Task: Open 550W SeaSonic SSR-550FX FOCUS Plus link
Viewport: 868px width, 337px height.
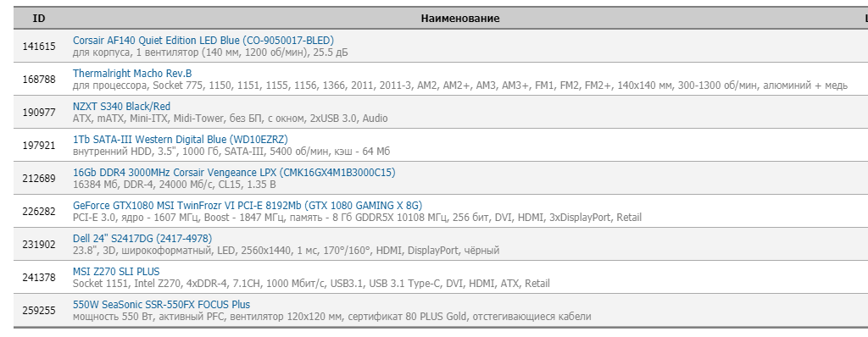Action: [161, 304]
